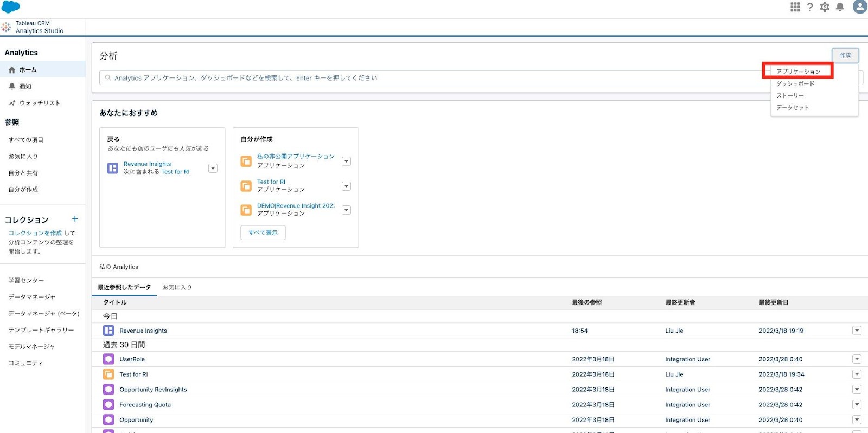Viewport: 868px width, 433px height.
Task: Sort by the 最後の参照 column header
Action: (x=586, y=302)
